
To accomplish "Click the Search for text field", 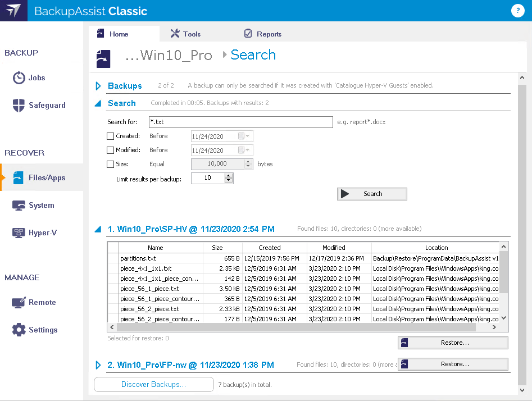I will (x=240, y=122).
